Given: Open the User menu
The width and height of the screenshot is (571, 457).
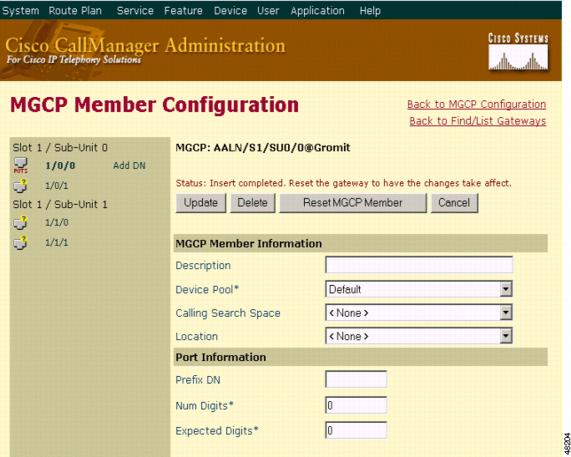Looking at the screenshot, I should [268, 11].
